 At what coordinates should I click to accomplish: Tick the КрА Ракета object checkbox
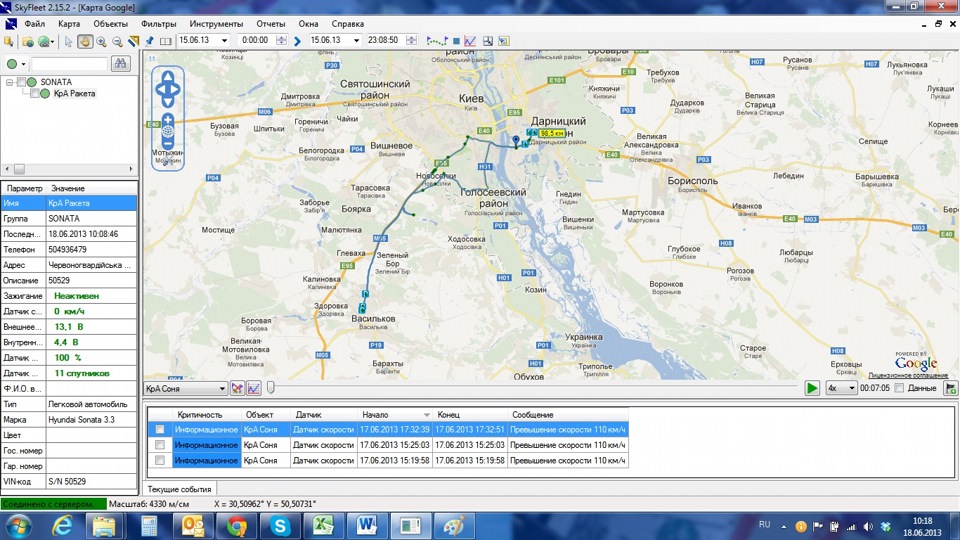click(35, 94)
